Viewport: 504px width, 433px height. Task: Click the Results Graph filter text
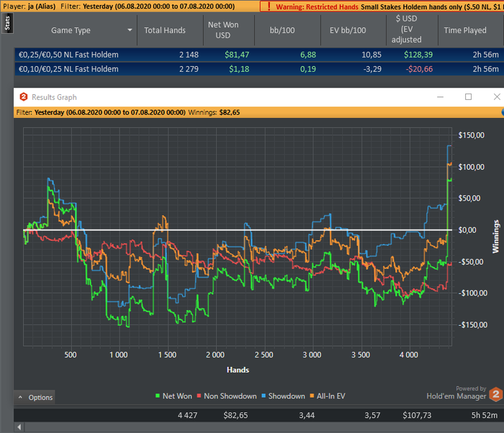[x=101, y=112]
